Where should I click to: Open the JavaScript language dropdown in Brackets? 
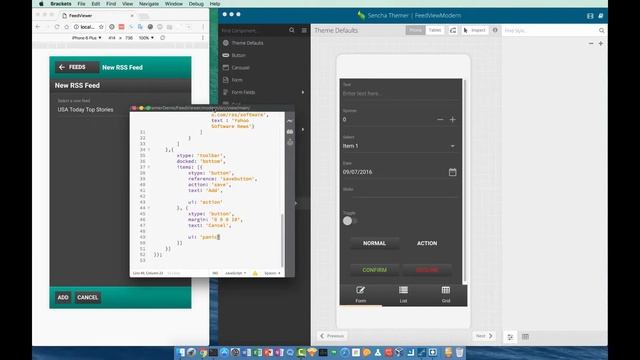click(x=236, y=273)
